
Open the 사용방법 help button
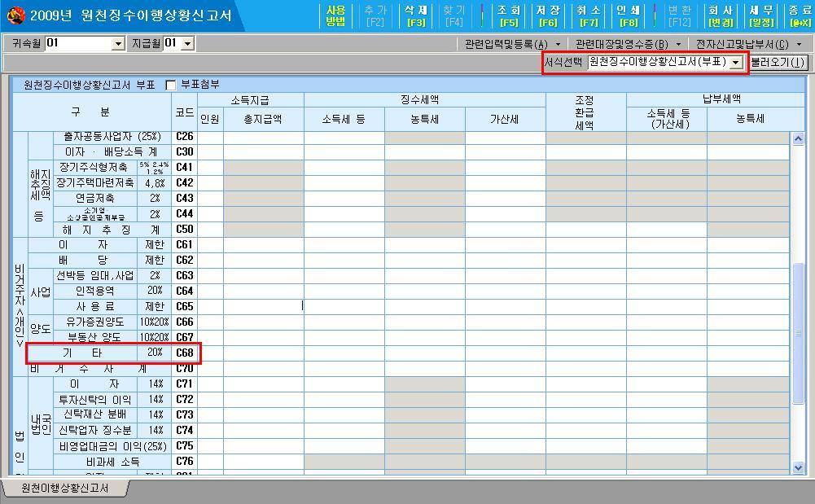coord(335,15)
